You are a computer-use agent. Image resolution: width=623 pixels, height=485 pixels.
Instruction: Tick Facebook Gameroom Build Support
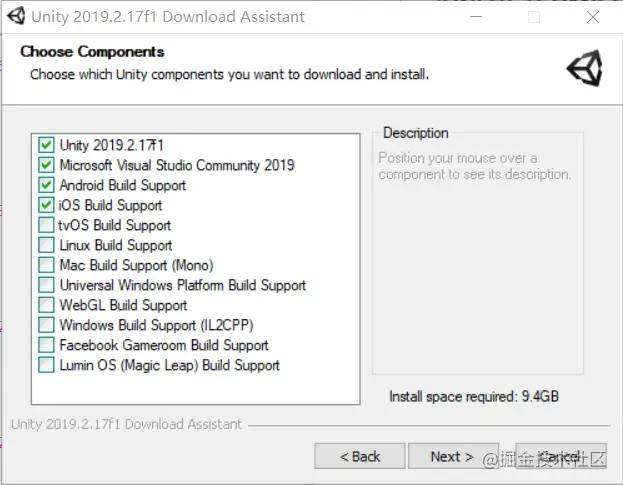click(47, 345)
